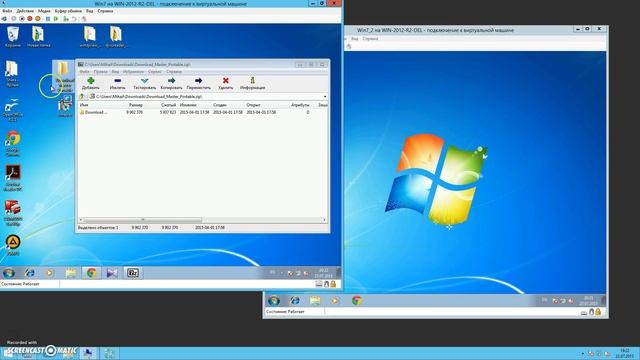The image size is (640, 360).
Task: Click the Переместить (Move) arrow icon in 7-Zip
Action: [x=198, y=81]
